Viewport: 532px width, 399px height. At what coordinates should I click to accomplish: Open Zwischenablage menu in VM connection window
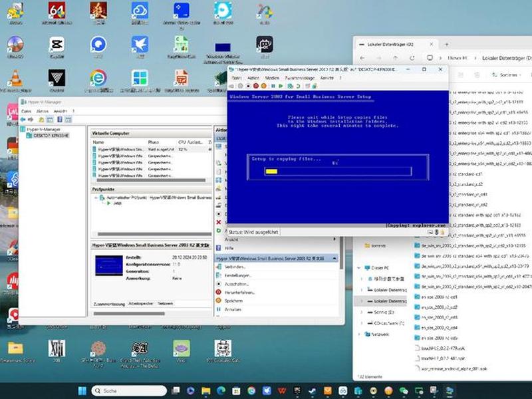click(x=300, y=78)
